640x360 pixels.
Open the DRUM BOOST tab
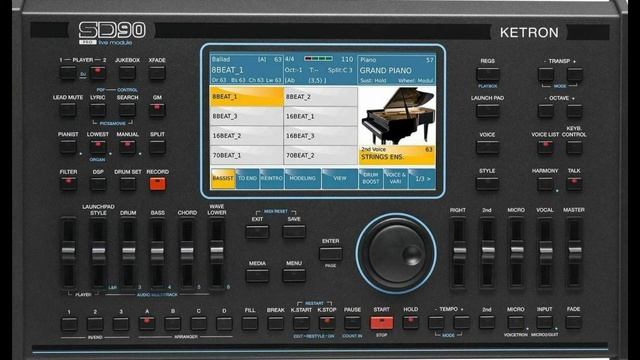pyautogui.click(x=371, y=178)
